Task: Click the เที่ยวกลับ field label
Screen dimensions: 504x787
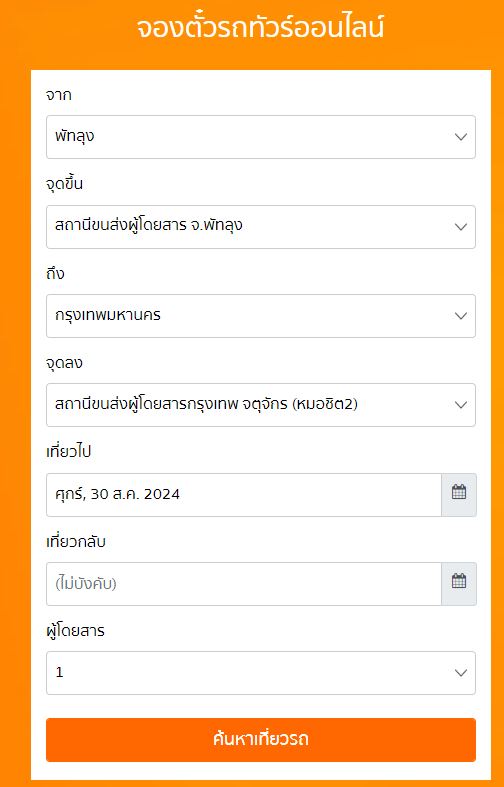Action: click(x=75, y=542)
